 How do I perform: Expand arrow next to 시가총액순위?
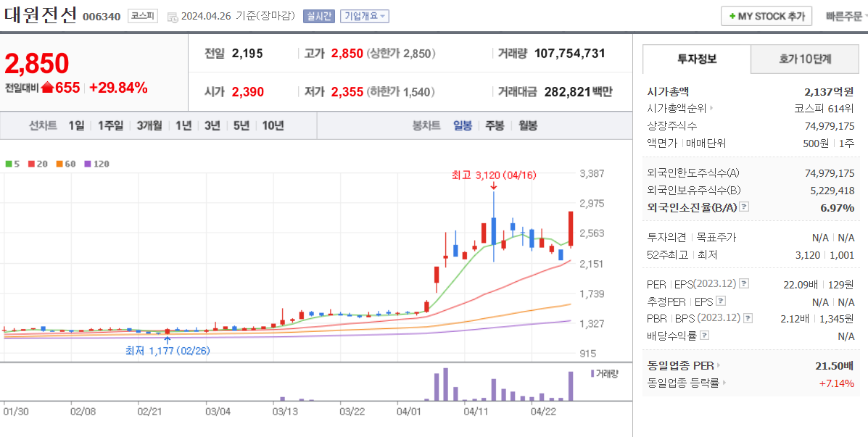[712, 109]
